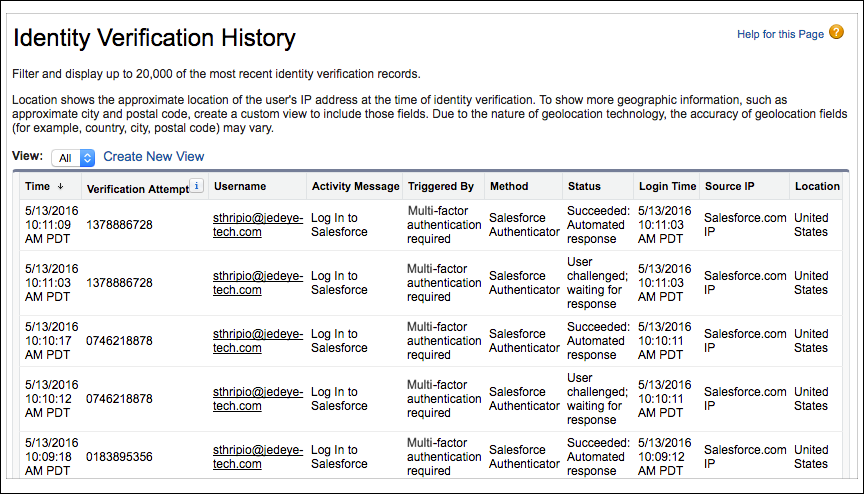Click the time cell 5/13/2016 10:11:09 AM PDT
Viewport: 864px width, 494px height.
tap(51, 225)
